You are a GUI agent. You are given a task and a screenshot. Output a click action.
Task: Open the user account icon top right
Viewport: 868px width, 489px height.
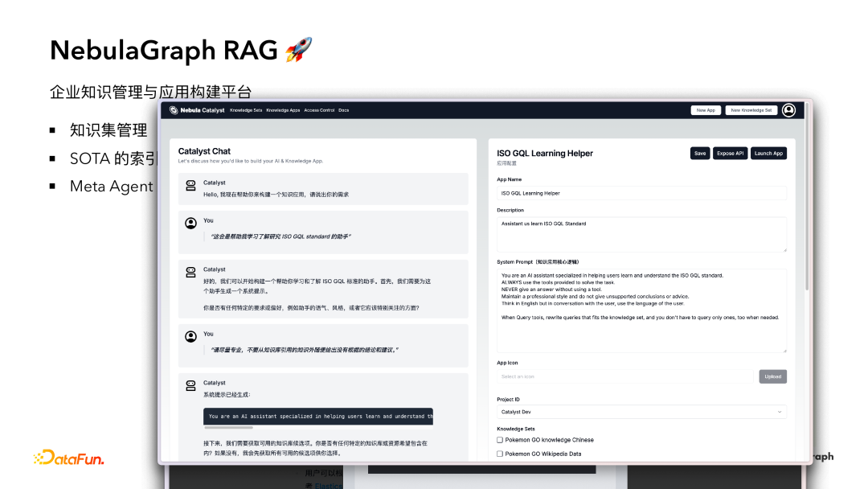point(788,110)
